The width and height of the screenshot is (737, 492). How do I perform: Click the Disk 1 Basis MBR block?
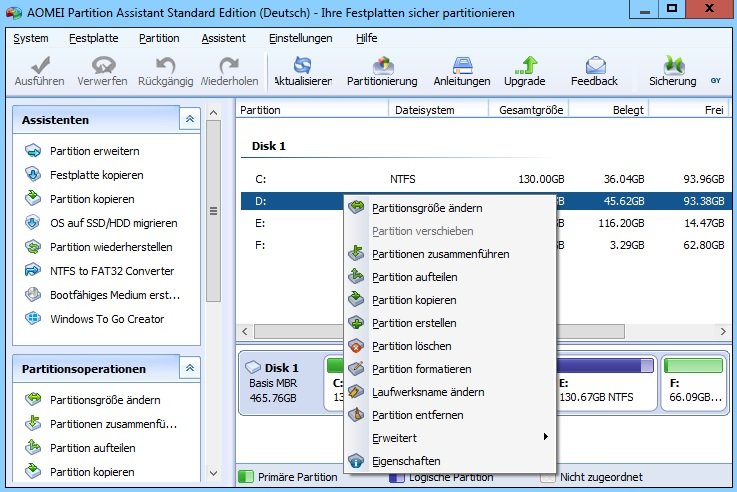[280, 383]
